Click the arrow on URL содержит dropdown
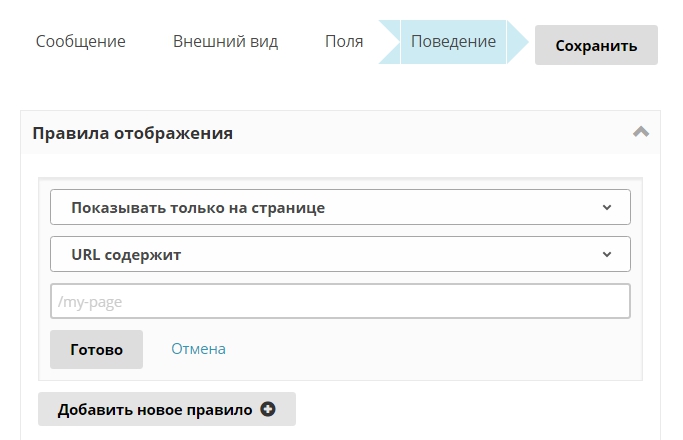The width and height of the screenshot is (683, 440). pyautogui.click(x=607, y=254)
